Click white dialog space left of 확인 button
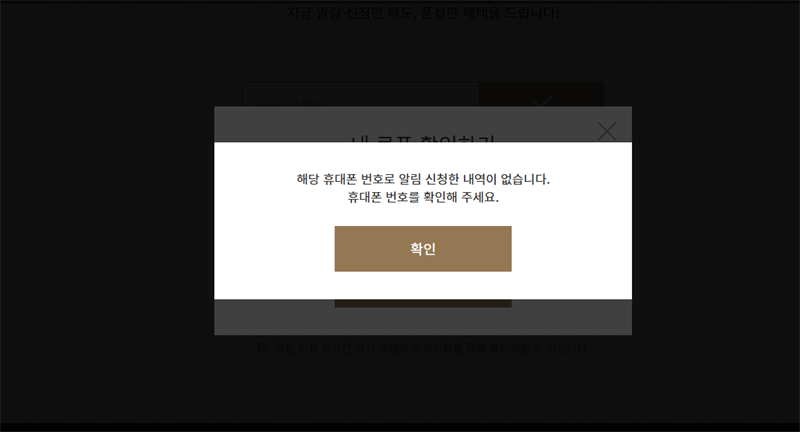800x432 pixels. click(x=274, y=249)
